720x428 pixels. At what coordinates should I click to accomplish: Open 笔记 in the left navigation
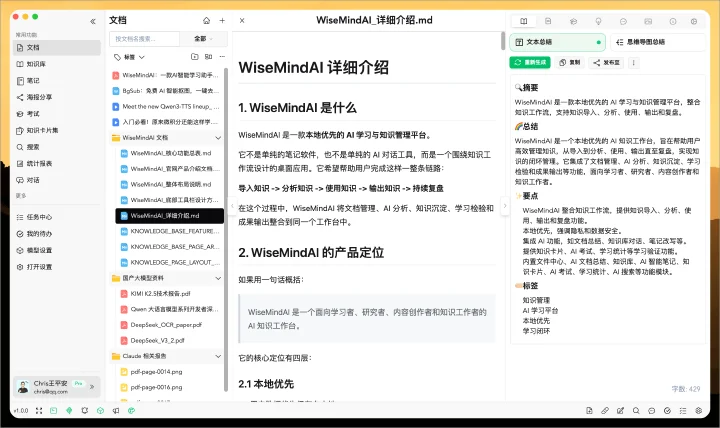point(57,80)
